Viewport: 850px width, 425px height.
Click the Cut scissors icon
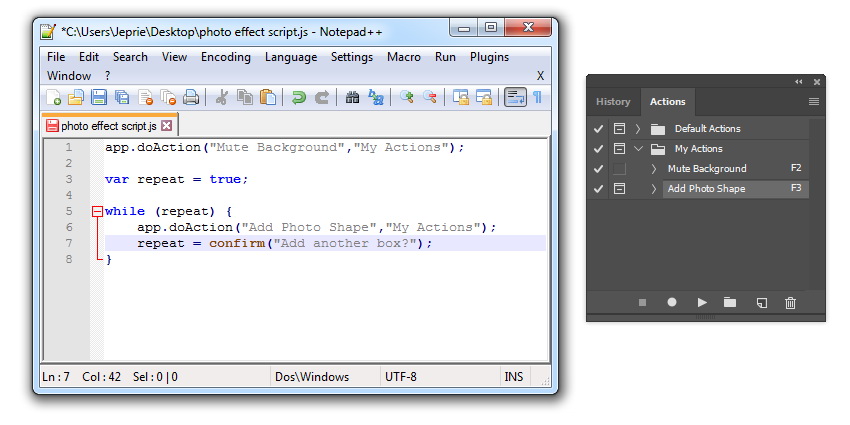click(221, 98)
